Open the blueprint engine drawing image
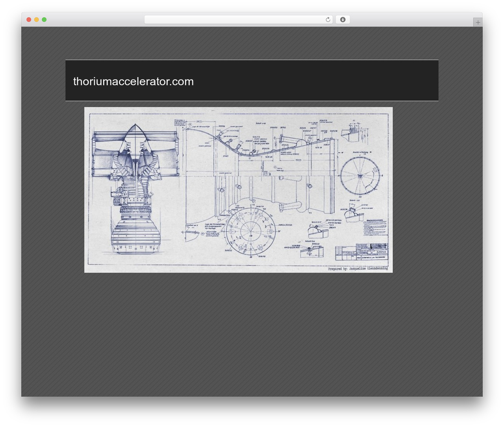 tap(238, 190)
